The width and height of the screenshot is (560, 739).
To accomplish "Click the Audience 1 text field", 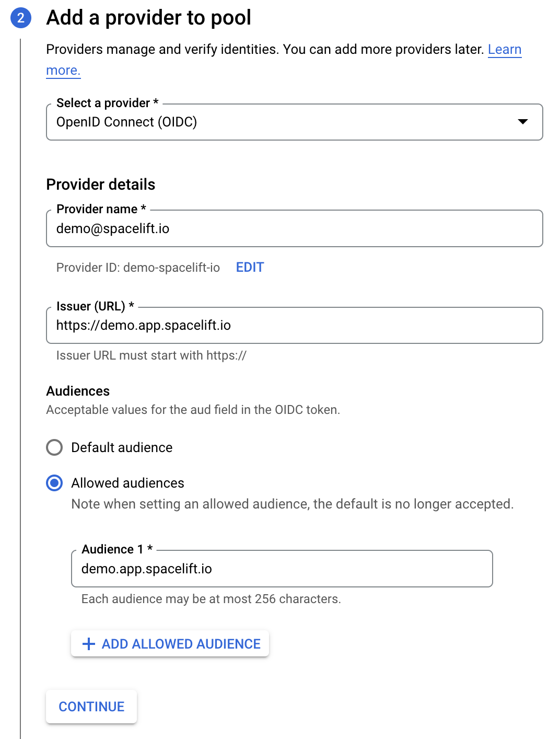I will coord(282,569).
